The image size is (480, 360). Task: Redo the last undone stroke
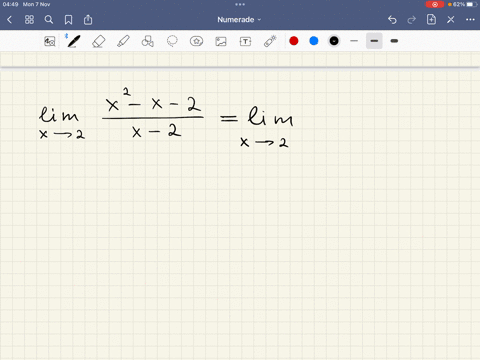pos(412,20)
